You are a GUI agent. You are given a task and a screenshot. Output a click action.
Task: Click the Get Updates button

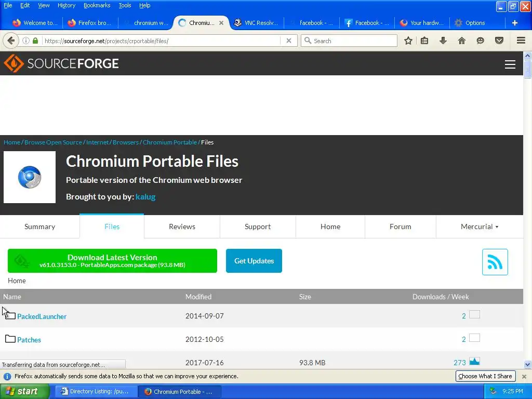(x=254, y=261)
